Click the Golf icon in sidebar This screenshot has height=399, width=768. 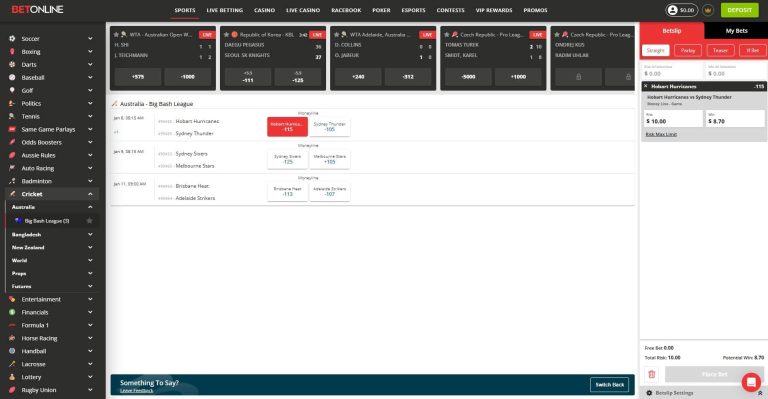coord(12,90)
